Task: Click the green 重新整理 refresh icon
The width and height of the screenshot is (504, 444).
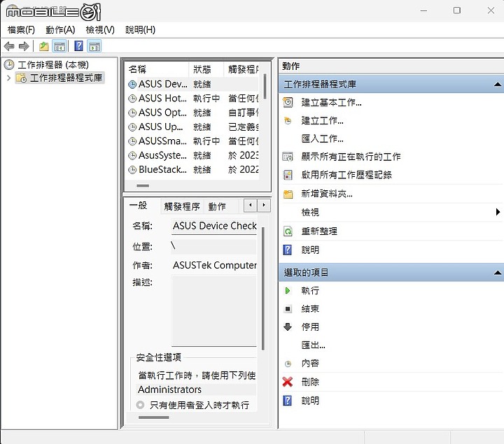Action: [288, 231]
